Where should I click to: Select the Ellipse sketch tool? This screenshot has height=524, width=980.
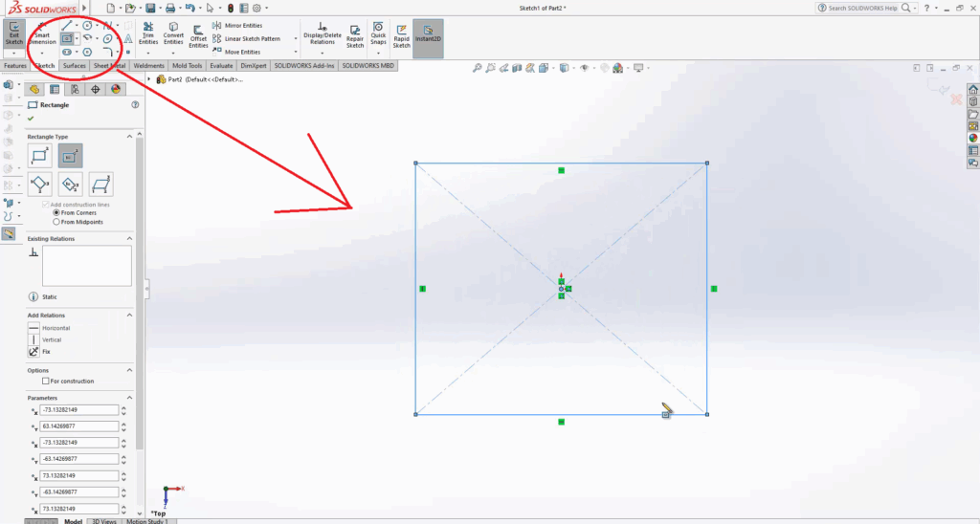[107, 38]
